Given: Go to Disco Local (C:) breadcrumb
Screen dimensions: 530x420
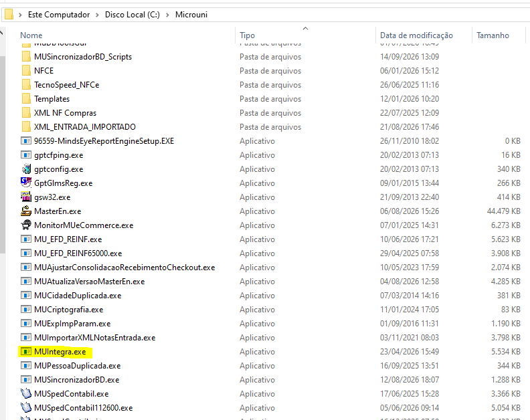Looking at the screenshot, I should tap(132, 15).
